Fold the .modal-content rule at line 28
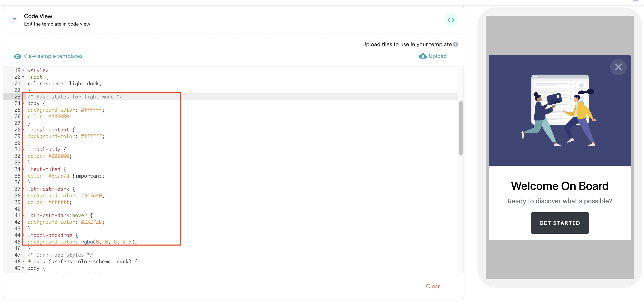 pos(23,130)
